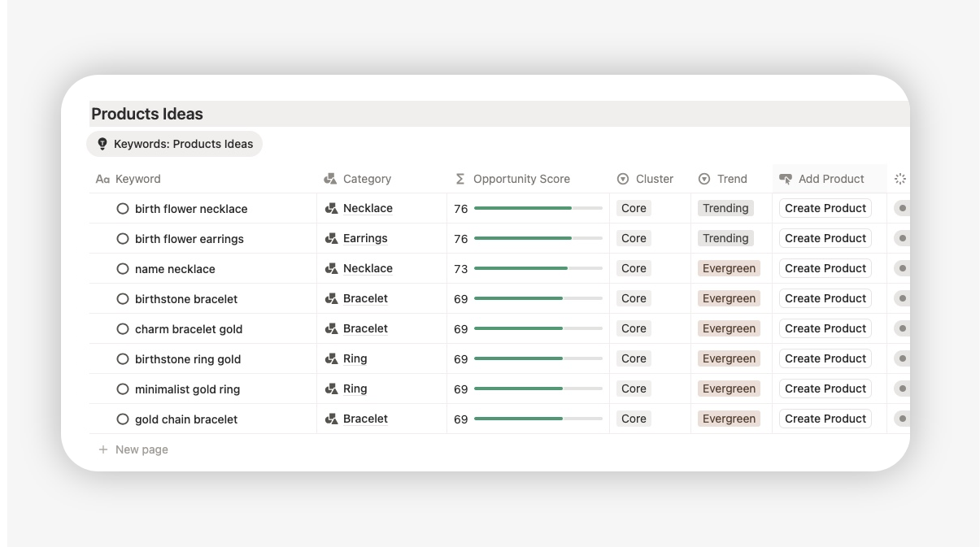The width and height of the screenshot is (980, 547).
Task: Open the minimalist gold ring page
Action: coord(187,389)
